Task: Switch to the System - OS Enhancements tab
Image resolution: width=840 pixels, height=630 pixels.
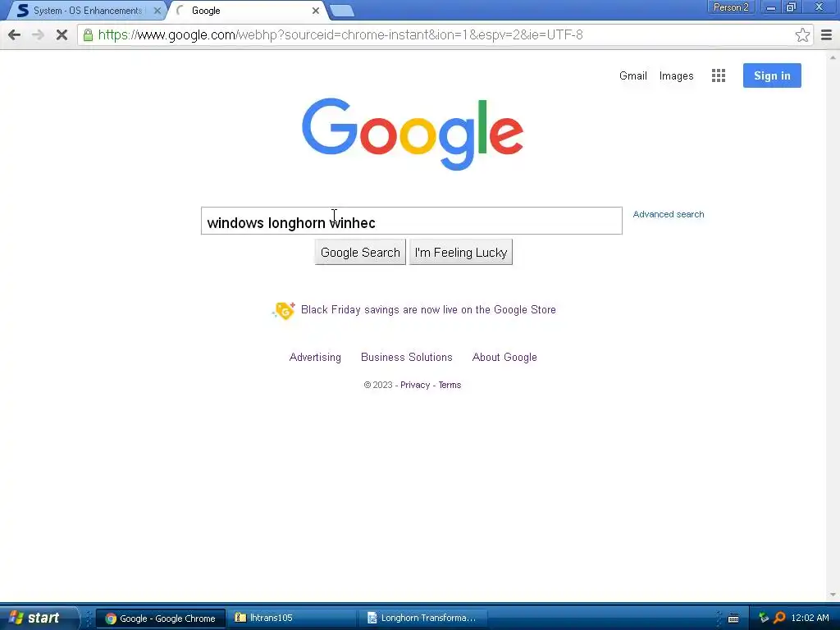Action: pos(85,11)
